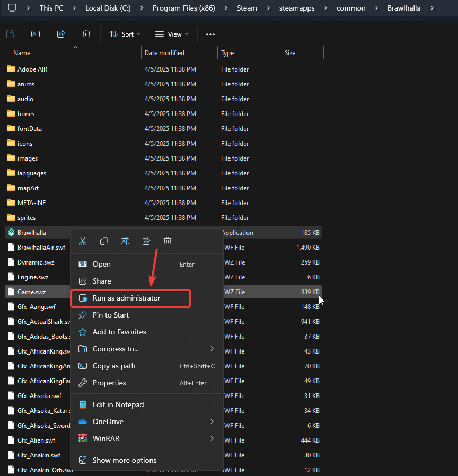This screenshot has height=476, width=458.
Task: Click the Delete icon in the context menu
Action: (x=168, y=241)
